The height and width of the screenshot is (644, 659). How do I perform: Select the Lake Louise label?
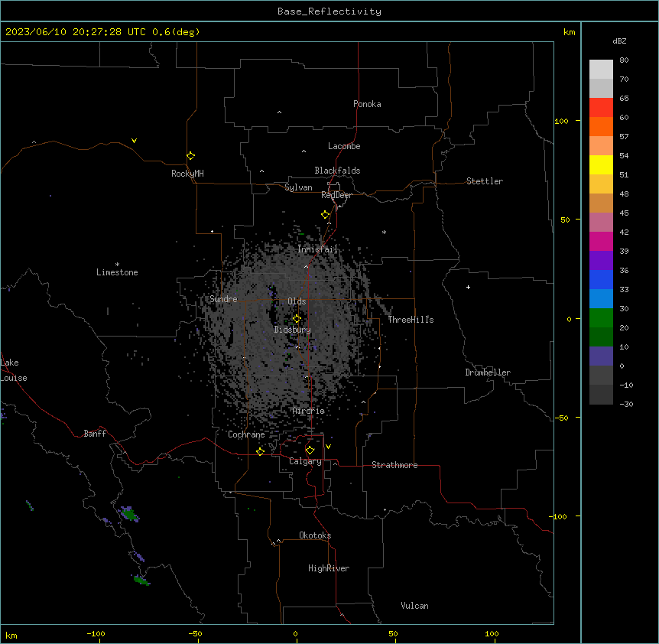[14, 370]
